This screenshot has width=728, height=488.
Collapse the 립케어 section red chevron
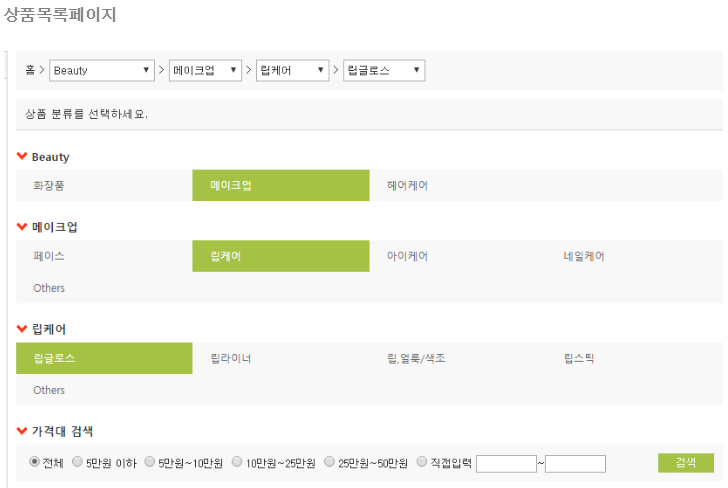pyautogui.click(x=22, y=329)
